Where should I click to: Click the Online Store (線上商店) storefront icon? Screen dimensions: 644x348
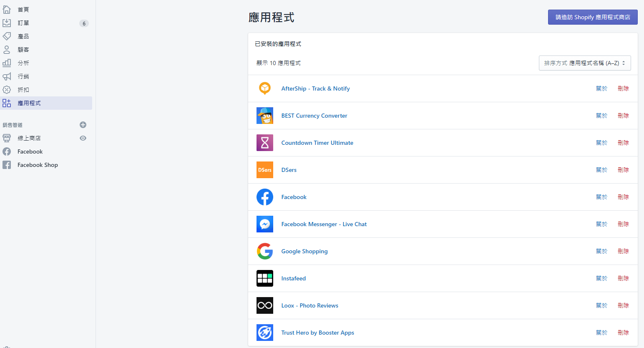7,138
